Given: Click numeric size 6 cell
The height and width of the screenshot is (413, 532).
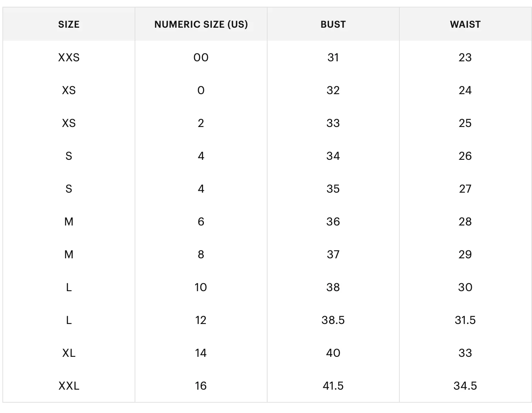Looking at the screenshot, I should click(x=201, y=222).
